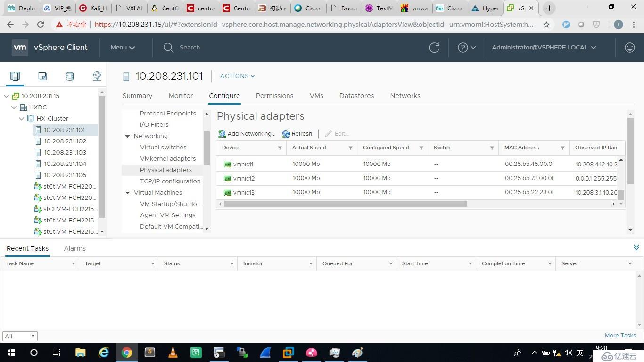Switch to the Summary tab
Screen dimensions: 644x362
point(137,96)
